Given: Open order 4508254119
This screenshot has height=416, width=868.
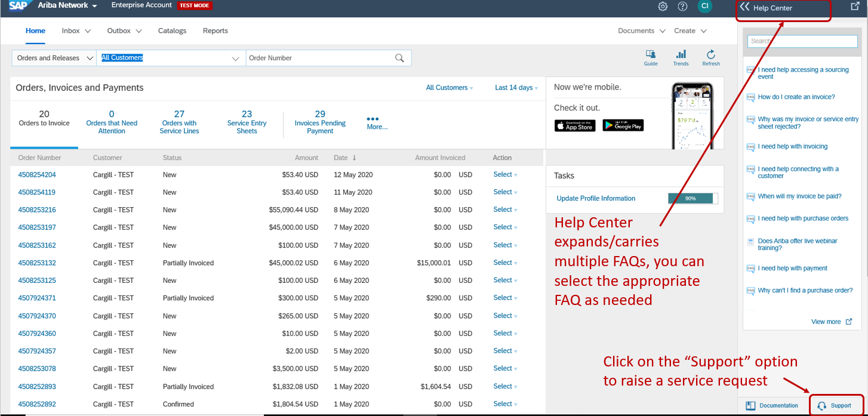Looking at the screenshot, I should (x=37, y=192).
